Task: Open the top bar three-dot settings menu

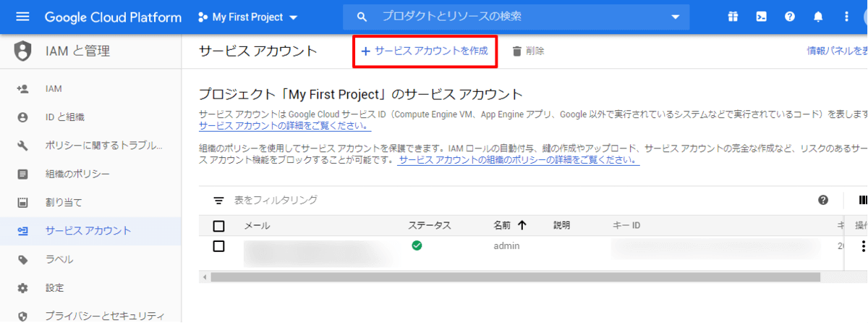Action: 846,17
